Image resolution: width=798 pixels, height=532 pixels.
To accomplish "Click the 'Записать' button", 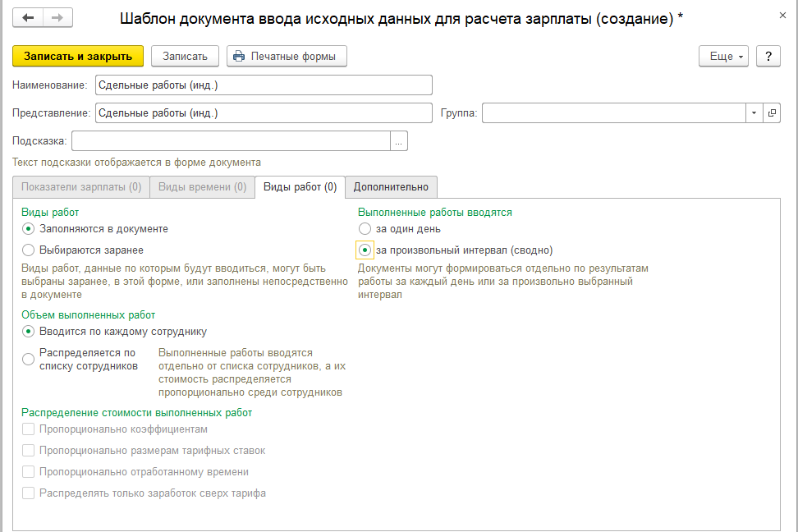I will tap(185, 56).
